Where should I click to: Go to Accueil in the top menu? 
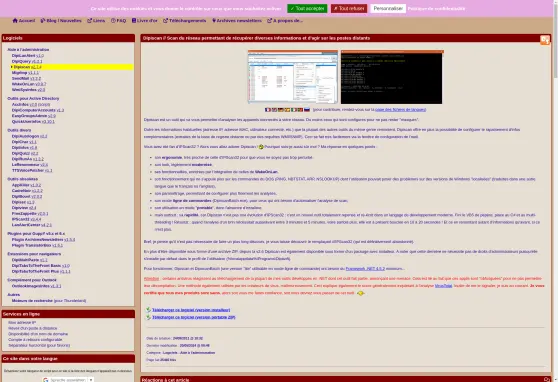point(24,21)
